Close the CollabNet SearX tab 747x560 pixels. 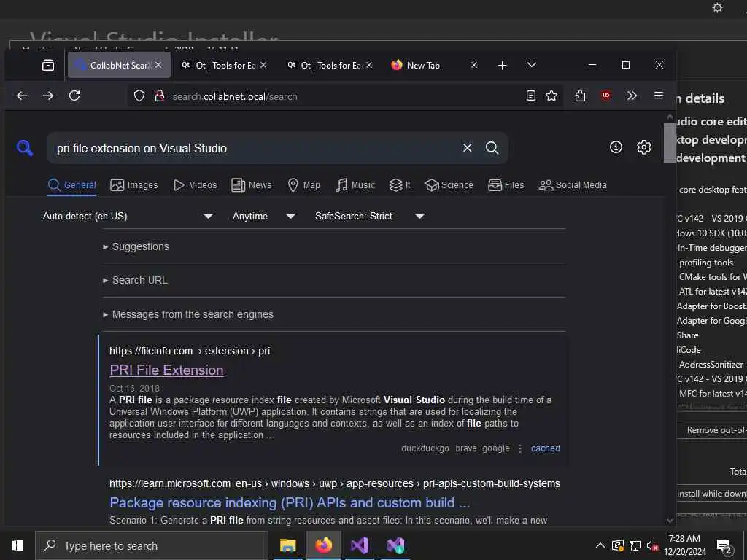click(x=158, y=65)
